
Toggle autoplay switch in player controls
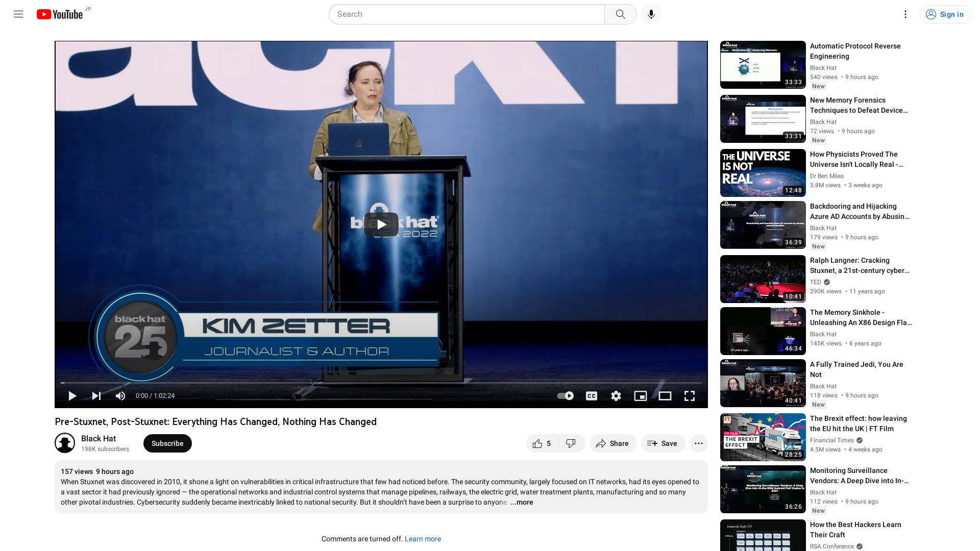coord(565,396)
